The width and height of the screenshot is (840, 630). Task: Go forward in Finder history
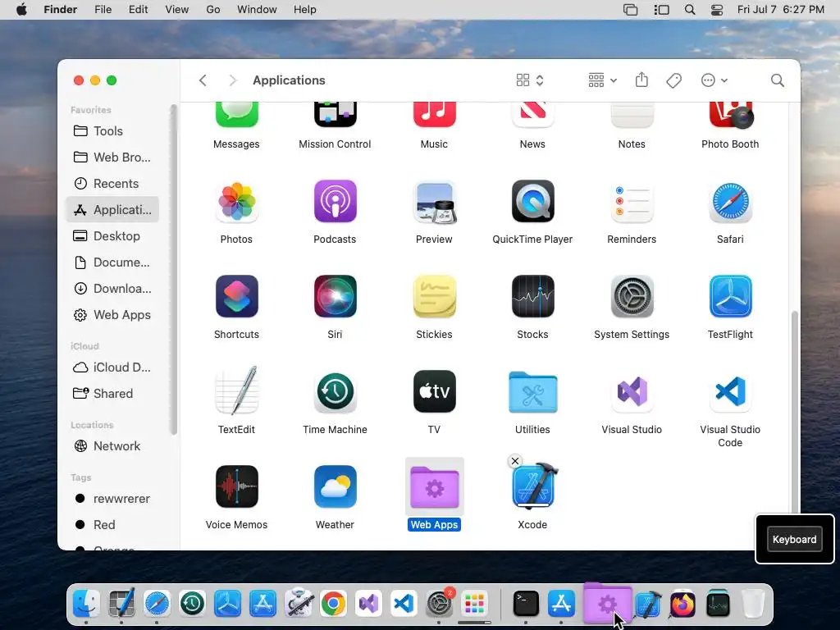tap(232, 80)
